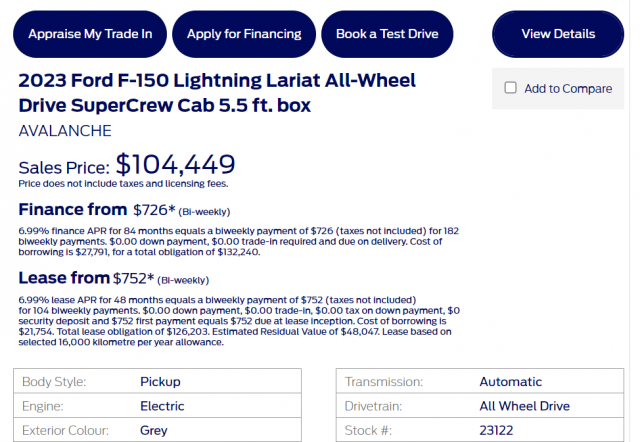Open the Apply for Financing form
Screen dimensions: 640x442
point(244,34)
